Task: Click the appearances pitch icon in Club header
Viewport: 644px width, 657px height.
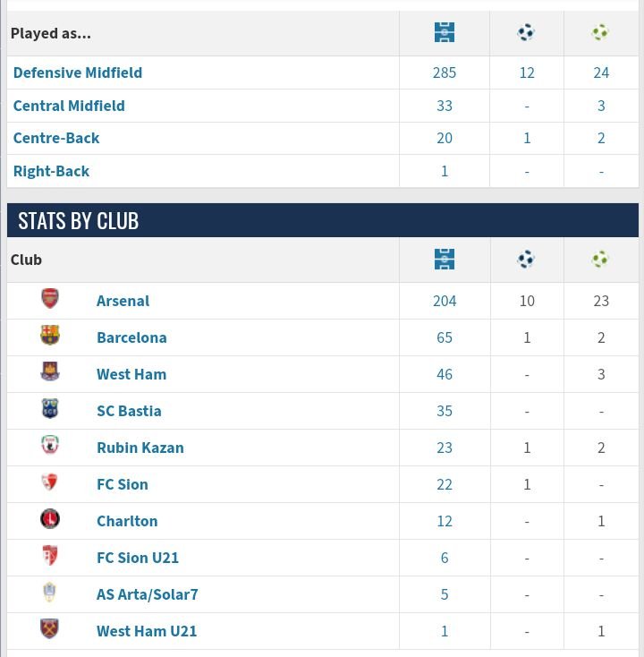Action: (445, 260)
